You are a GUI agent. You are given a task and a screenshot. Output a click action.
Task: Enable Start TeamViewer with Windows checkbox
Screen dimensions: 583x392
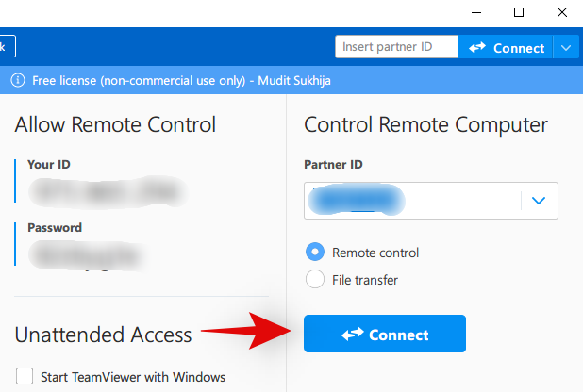25,377
